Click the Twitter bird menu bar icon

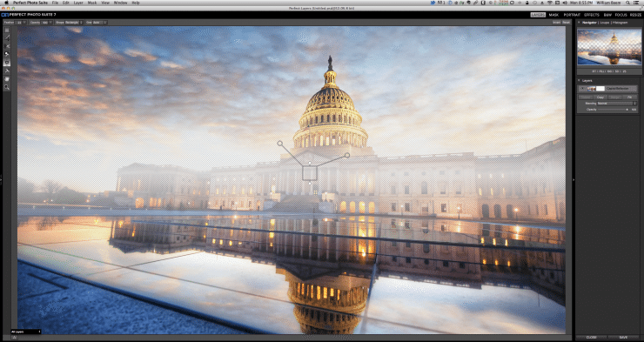coord(433,3)
